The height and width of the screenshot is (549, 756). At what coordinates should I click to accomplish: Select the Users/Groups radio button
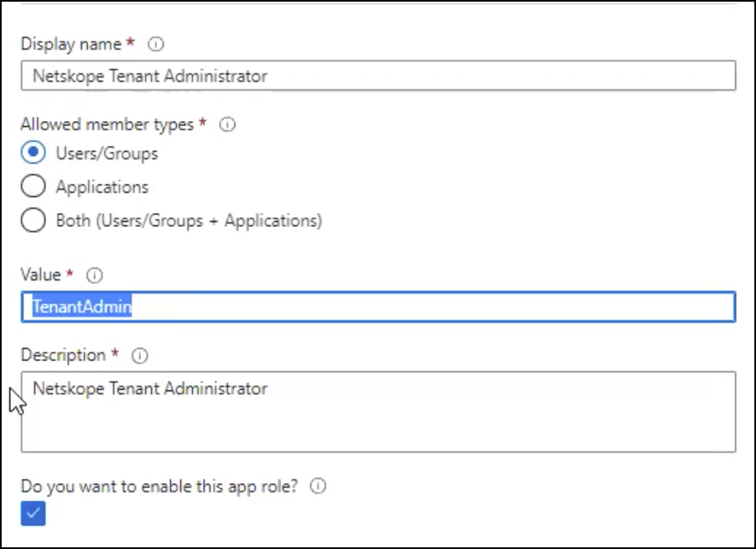[33, 153]
